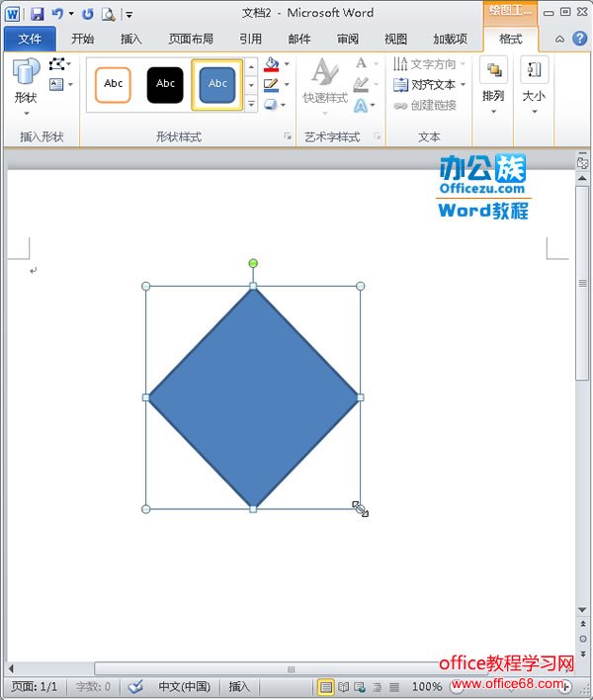Click the Select Browse Object circle button
This screenshot has width=593, height=700.
[583, 639]
